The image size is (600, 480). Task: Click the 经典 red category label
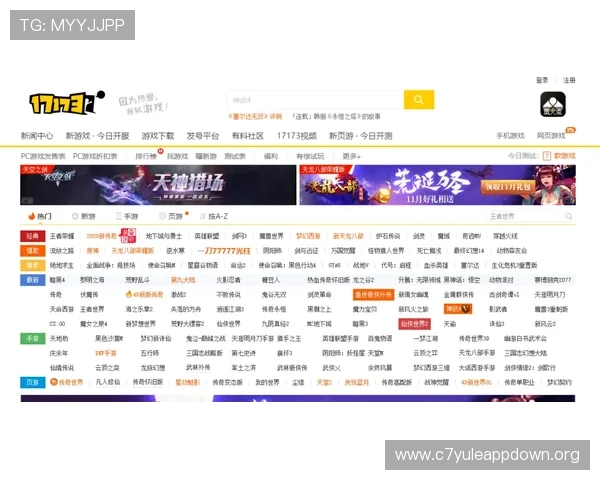(x=33, y=236)
